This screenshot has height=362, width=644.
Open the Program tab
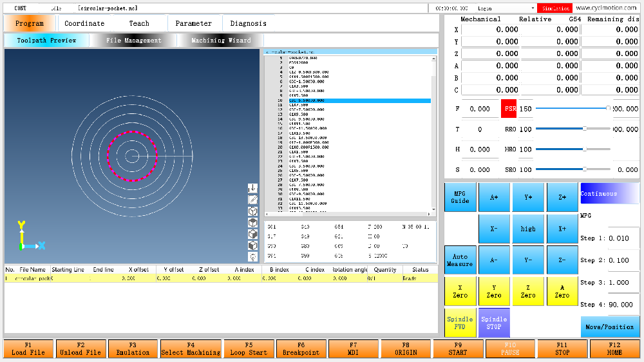(29, 23)
